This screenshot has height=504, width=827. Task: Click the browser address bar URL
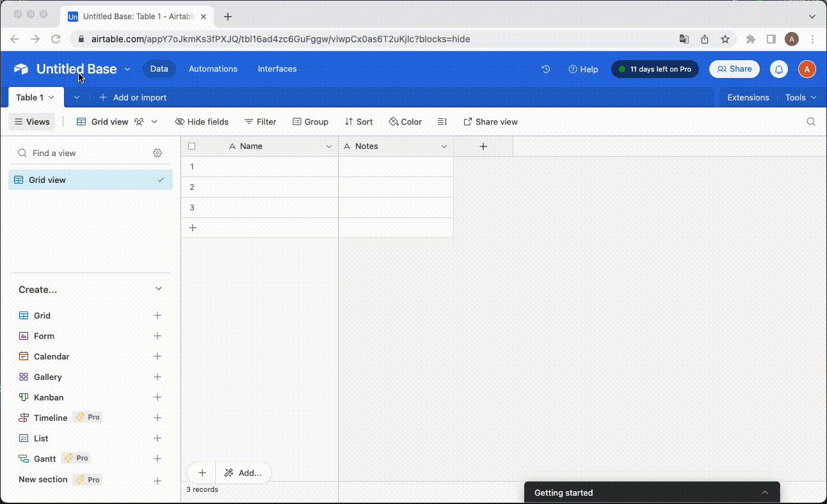281,39
